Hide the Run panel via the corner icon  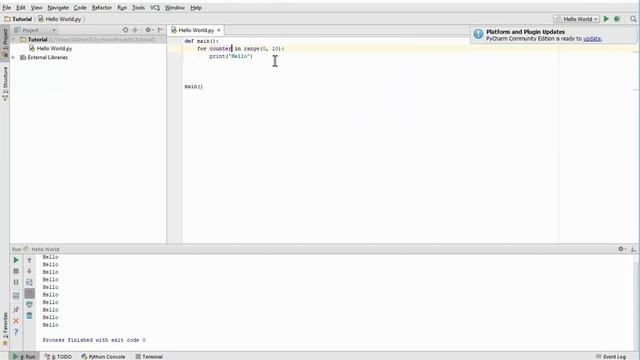(x=633, y=249)
